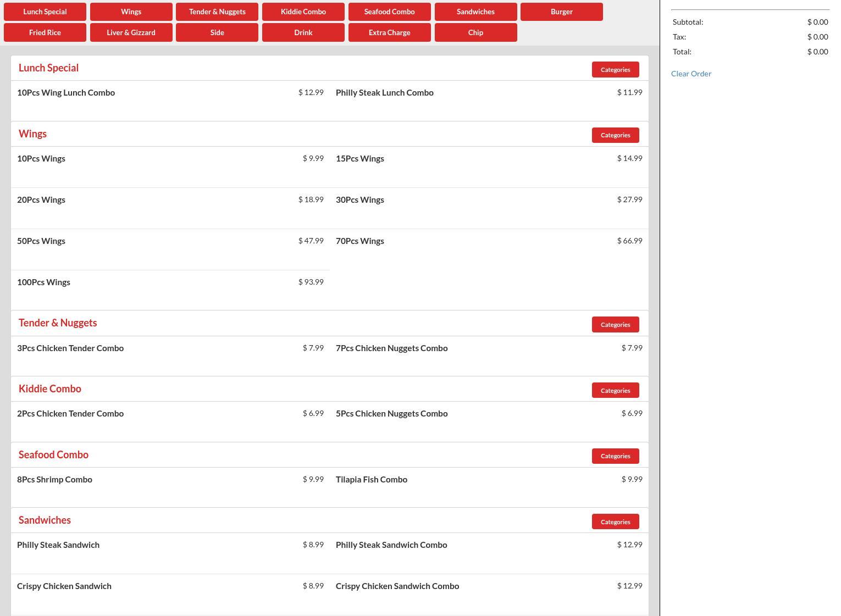Click Categories button in Kiddie Combo section

tap(615, 391)
